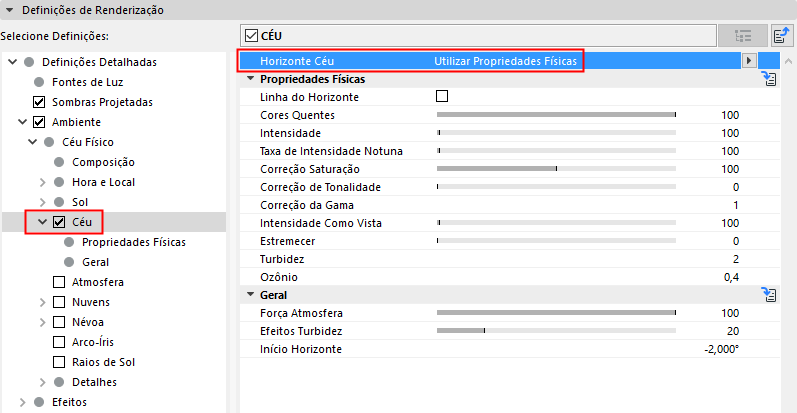Select Composição in the settings tree

pyautogui.click(x=104, y=162)
